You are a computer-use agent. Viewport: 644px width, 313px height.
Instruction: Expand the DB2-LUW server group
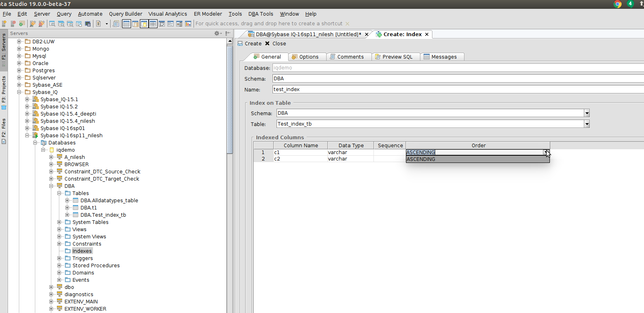click(19, 41)
